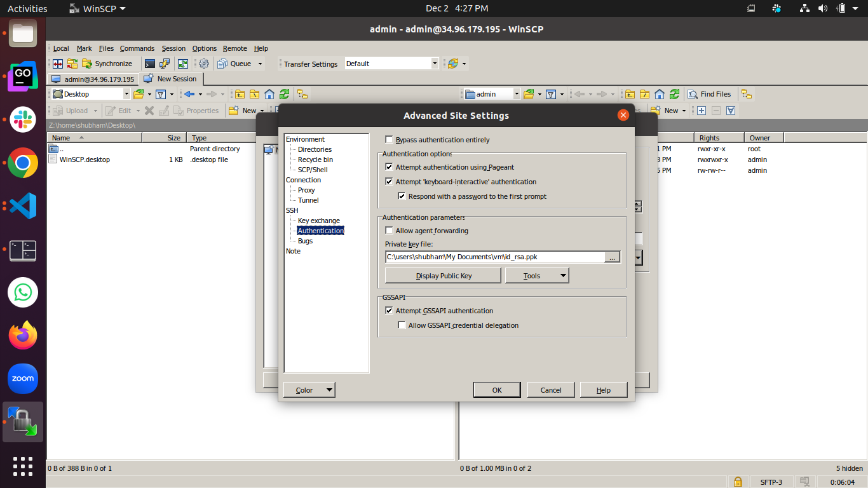This screenshot has width=868, height=488.
Task: Click the Preferences gear icon
Action: click(x=204, y=64)
